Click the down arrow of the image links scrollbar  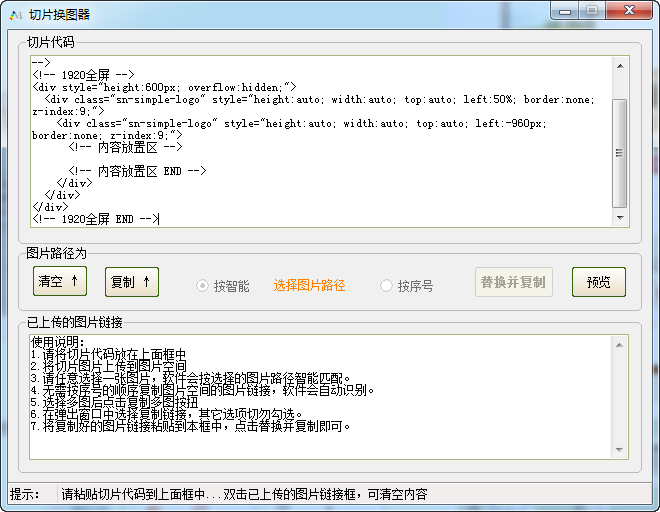pyautogui.click(x=619, y=449)
